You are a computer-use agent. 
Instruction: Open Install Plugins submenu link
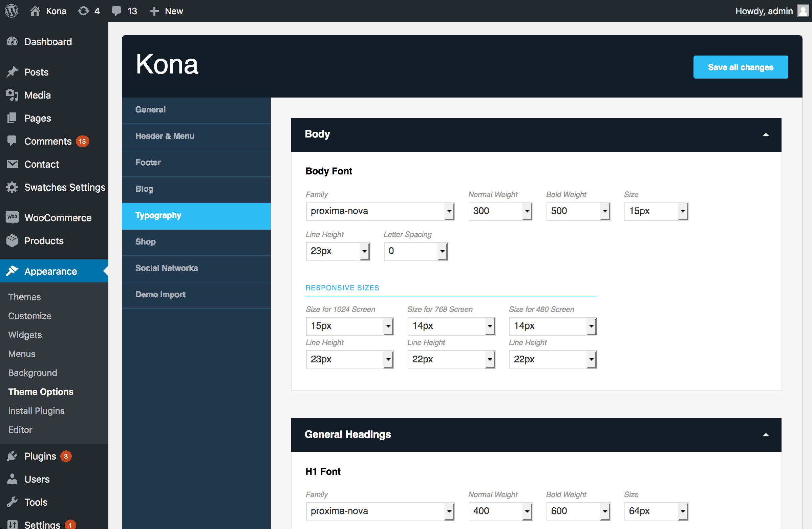coord(37,410)
